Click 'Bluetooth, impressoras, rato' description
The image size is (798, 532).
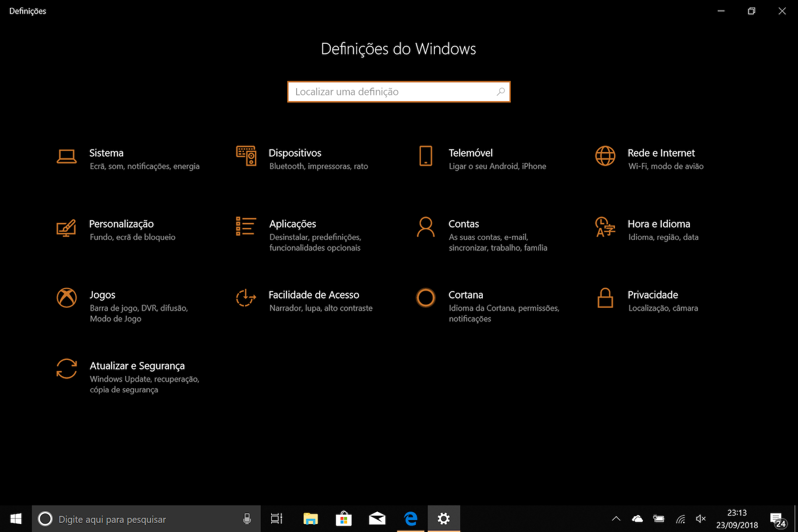[319, 167]
